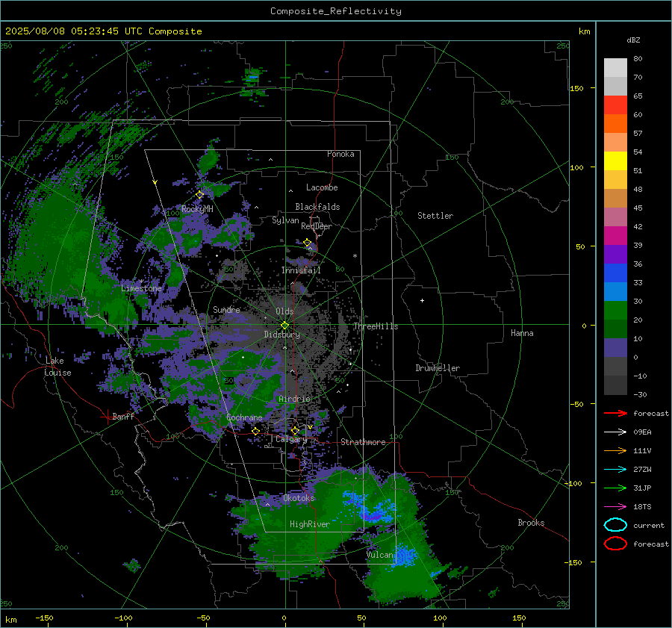672x628 pixels.
Task: Click the cyan 'current' ellipse legend icon
Action: 615,525
